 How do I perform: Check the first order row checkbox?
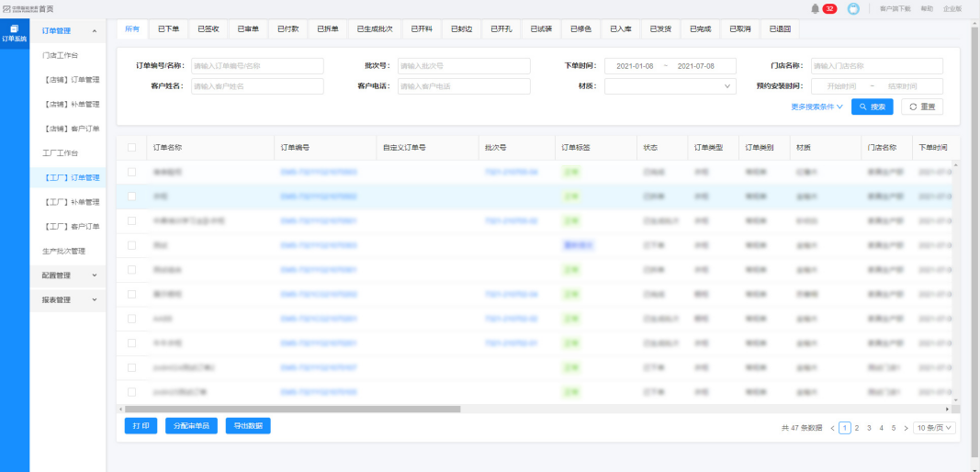(x=132, y=172)
